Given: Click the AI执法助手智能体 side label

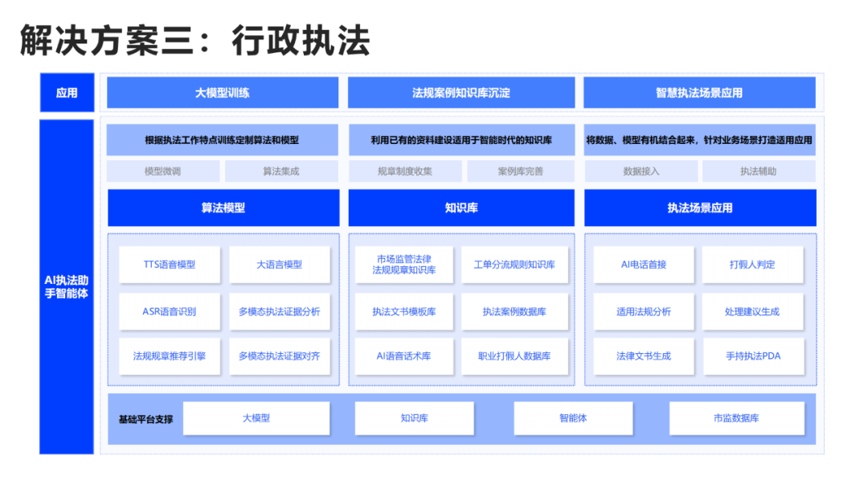Looking at the screenshot, I should (x=67, y=287).
